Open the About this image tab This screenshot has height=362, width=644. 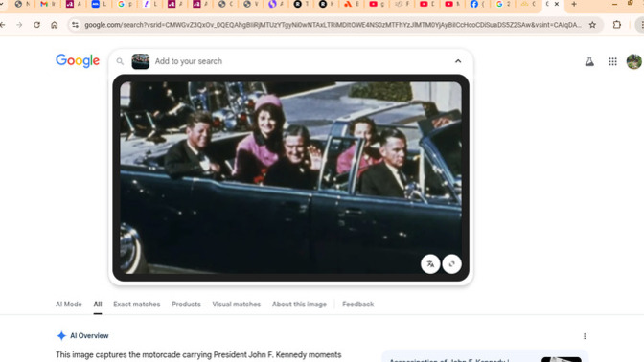coord(299,305)
